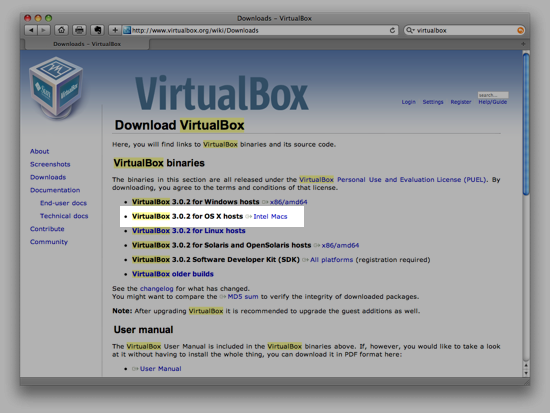Click the site search input field
Viewport: 550px width, 413px height.
coord(493,95)
